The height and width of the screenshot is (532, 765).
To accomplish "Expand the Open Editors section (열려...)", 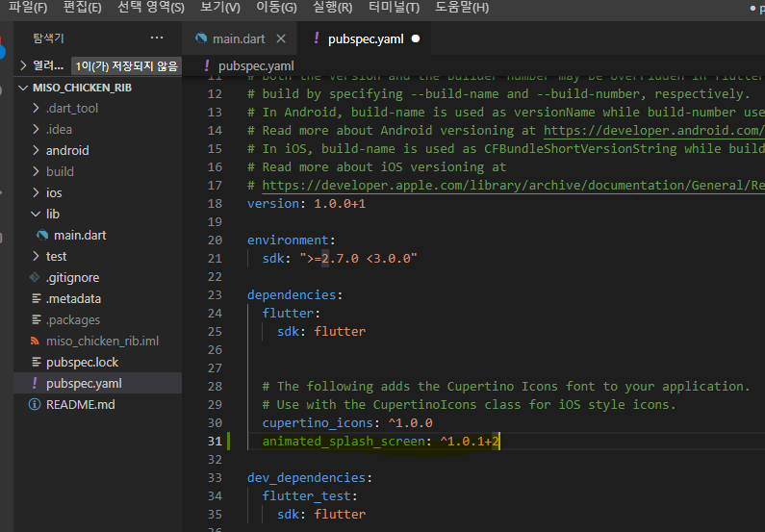I will (x=23, y=65).
